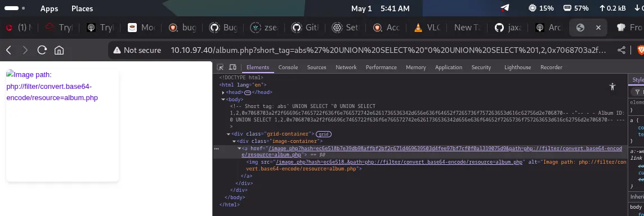Collapse the grid-container div node
644x216 pixels.
(x=229, y=134)
